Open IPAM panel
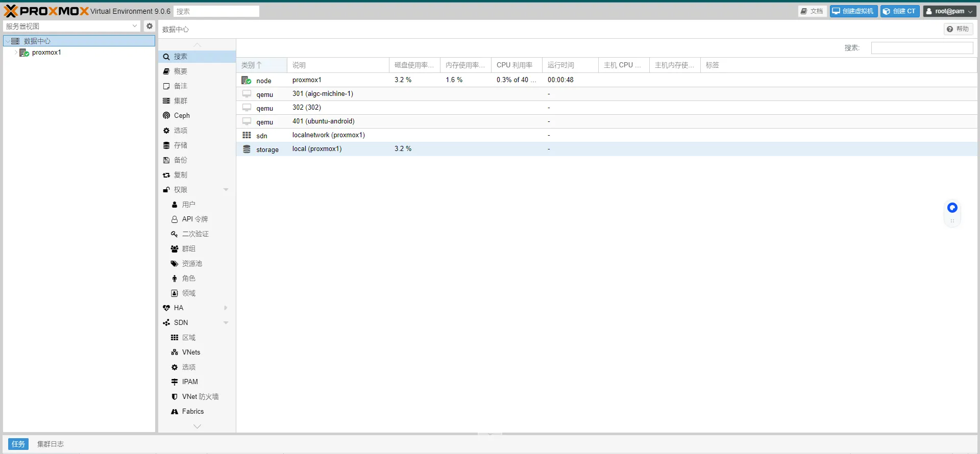 click(x=197, y=382)
